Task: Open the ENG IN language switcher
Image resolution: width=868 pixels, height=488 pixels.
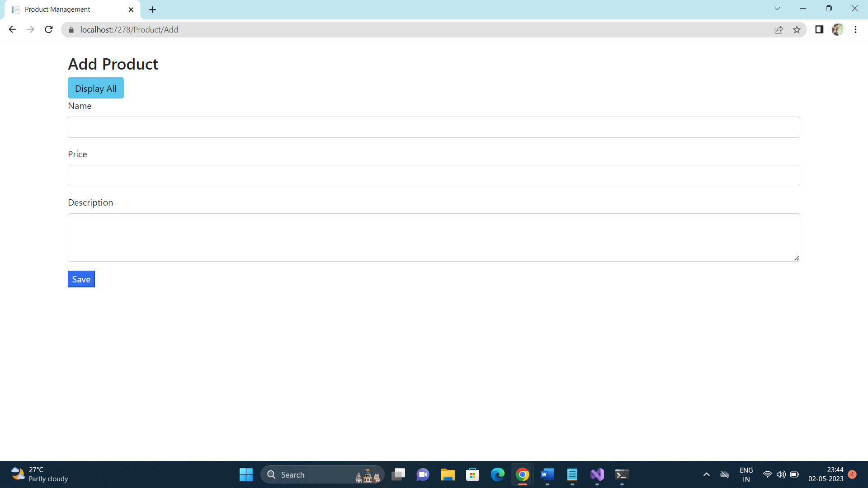Action: click(x=745, y=474)
